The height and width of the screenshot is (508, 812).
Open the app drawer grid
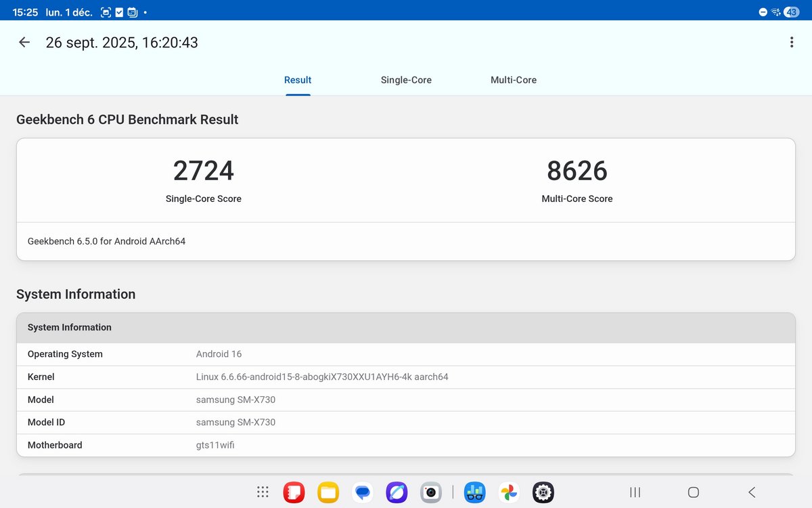[x=263, y=492]
